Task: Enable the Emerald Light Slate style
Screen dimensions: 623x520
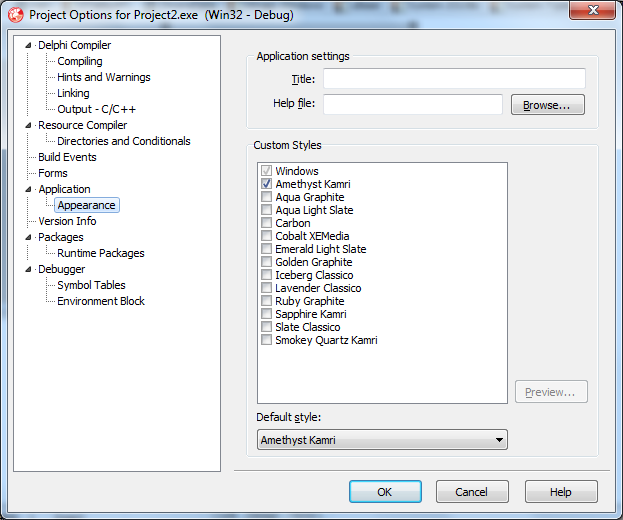Action: point(266,249)
